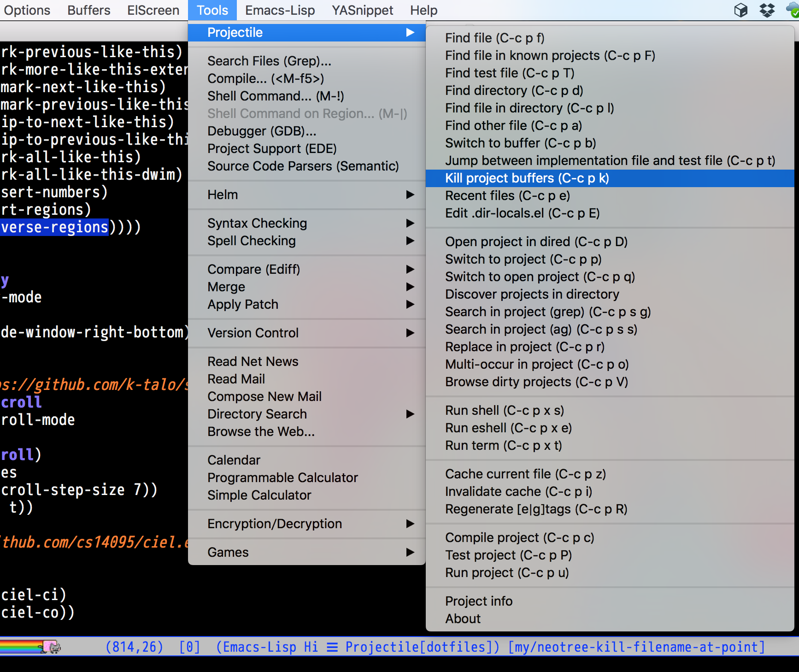
Task: Expand the Version Control submenu
Action: [307, 333]
